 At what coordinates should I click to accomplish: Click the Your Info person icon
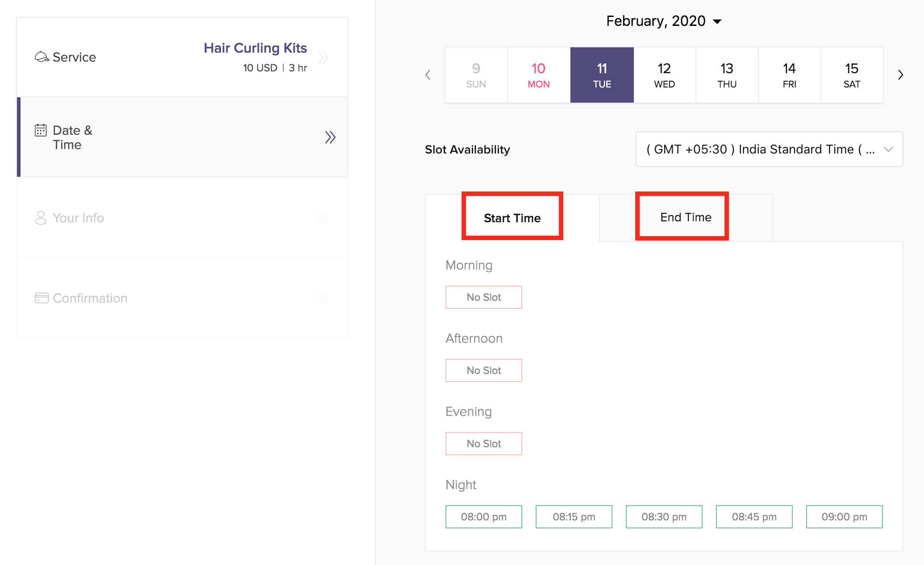click(x=41, y=218)
